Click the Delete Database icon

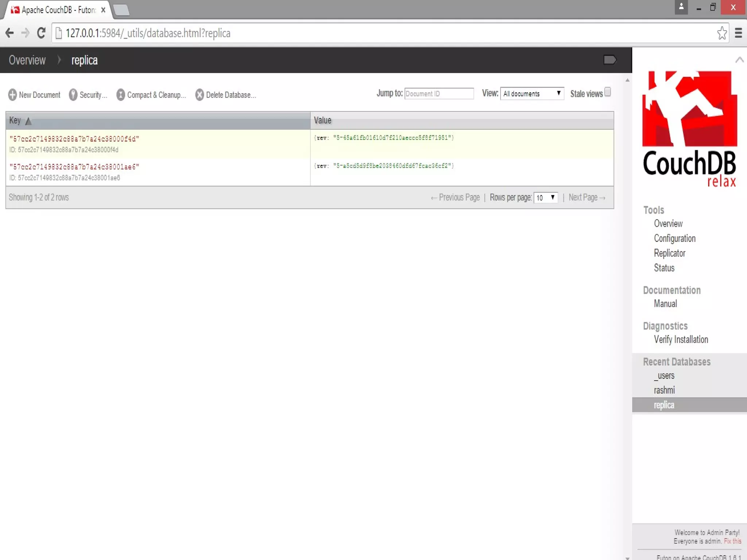(x=200, y=95)
